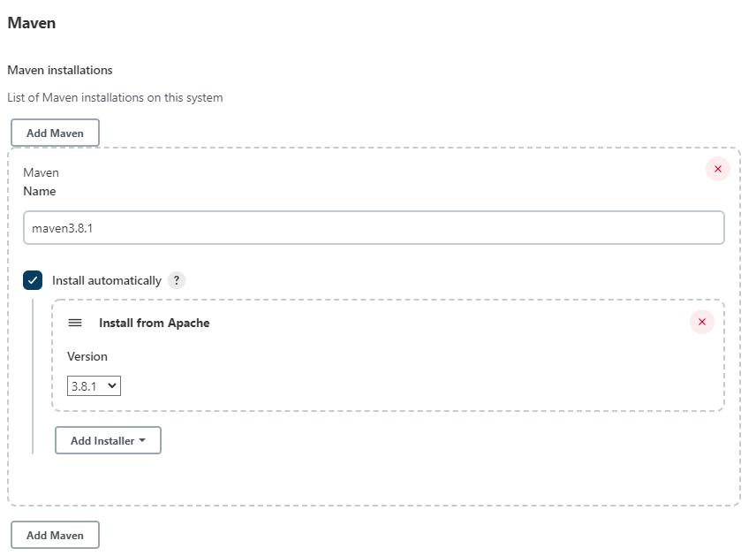The image size is (756, 556).
Task: Click the top Add Maven button
Action: pyautogui.click(x=55, y=133)
